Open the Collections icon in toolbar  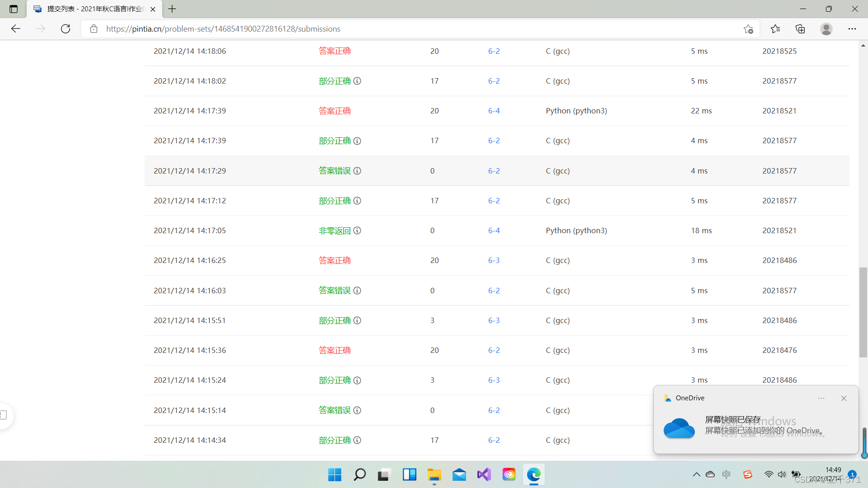coord(800,29)
